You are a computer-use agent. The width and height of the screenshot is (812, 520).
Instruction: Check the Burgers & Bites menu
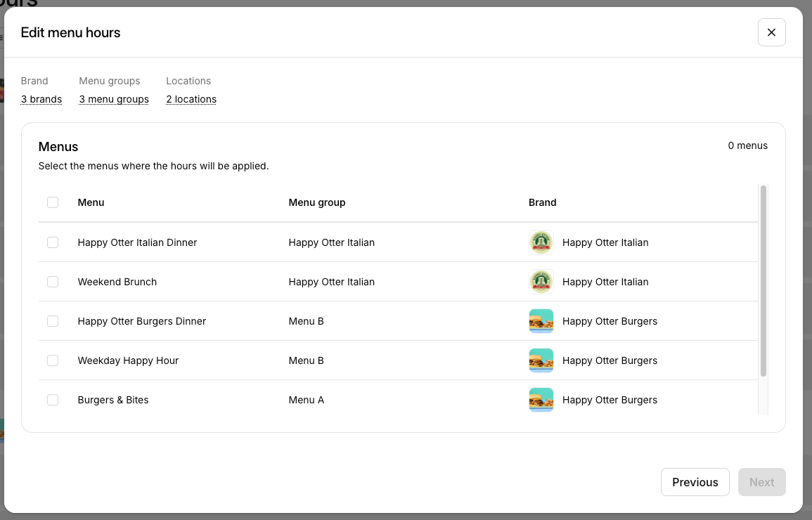click(x=53, y=400)
